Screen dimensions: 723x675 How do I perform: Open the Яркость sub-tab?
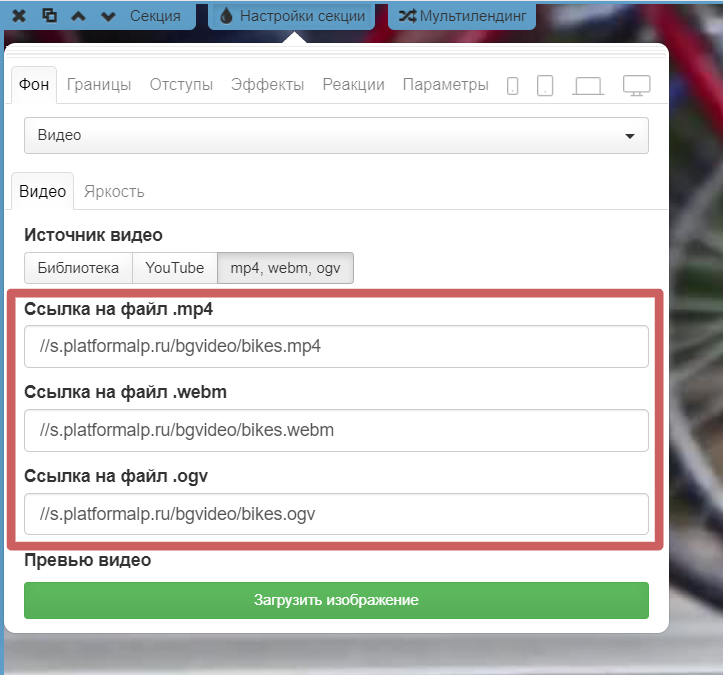coord(114,192)
